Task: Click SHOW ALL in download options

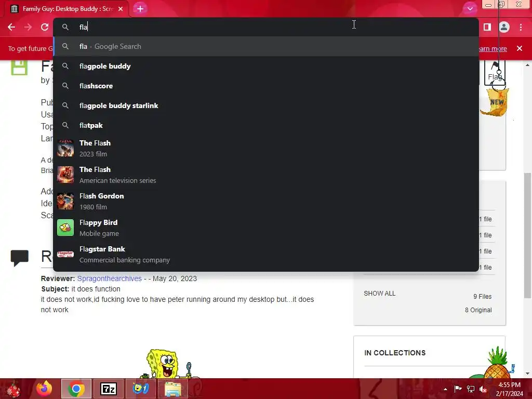Action: point(379,294)
